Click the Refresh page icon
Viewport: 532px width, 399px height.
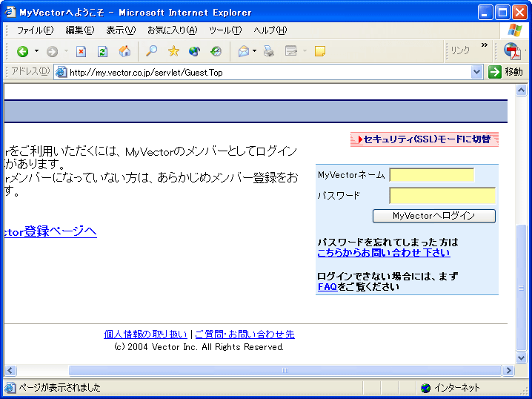[102, 51]
